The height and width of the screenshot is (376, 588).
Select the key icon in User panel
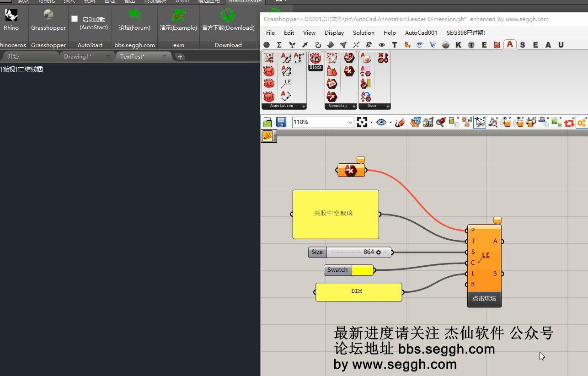pos(383,58)
